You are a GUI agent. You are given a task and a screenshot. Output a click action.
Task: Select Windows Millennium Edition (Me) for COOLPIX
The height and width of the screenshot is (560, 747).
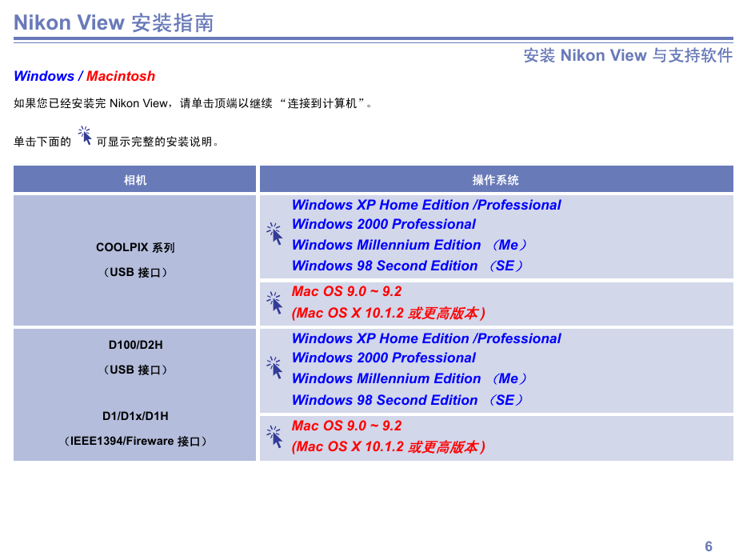coord(409,245)
